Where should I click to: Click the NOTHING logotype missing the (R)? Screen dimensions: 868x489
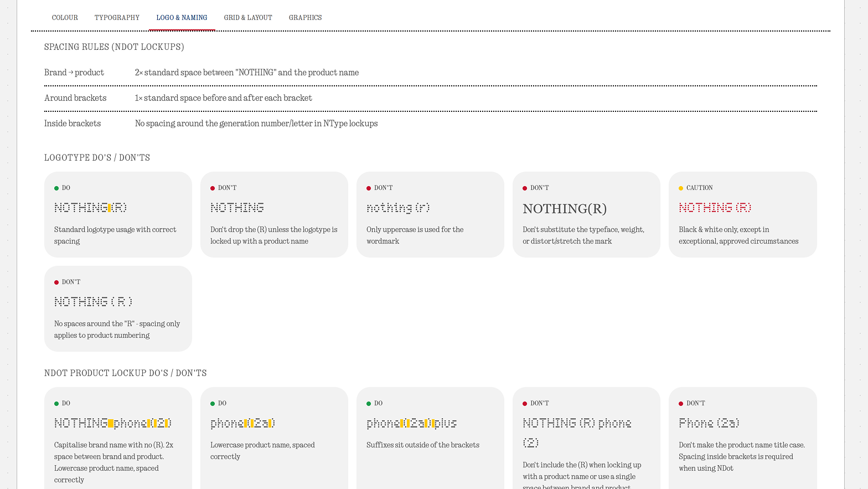coord(237,208)
